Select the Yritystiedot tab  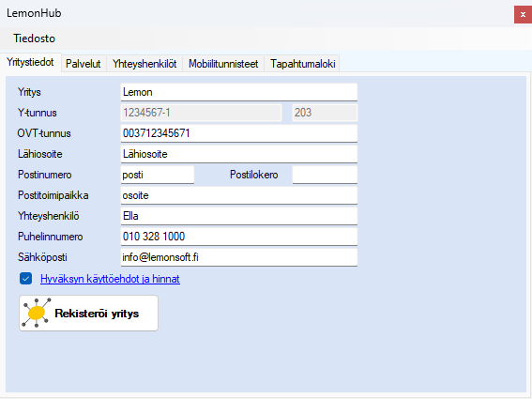point(30,62)
